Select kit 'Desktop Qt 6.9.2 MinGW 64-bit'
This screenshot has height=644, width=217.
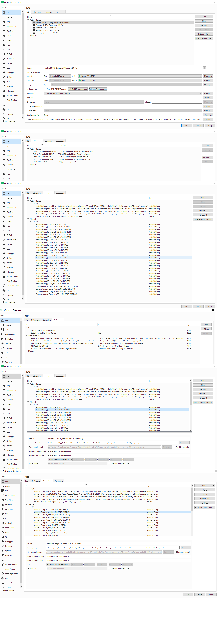(x=48, y=33)
